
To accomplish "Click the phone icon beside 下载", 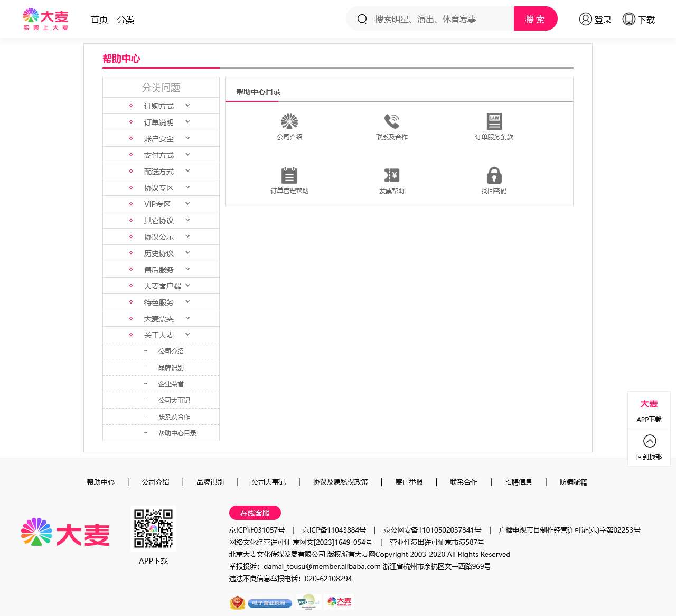I will 628,19.
